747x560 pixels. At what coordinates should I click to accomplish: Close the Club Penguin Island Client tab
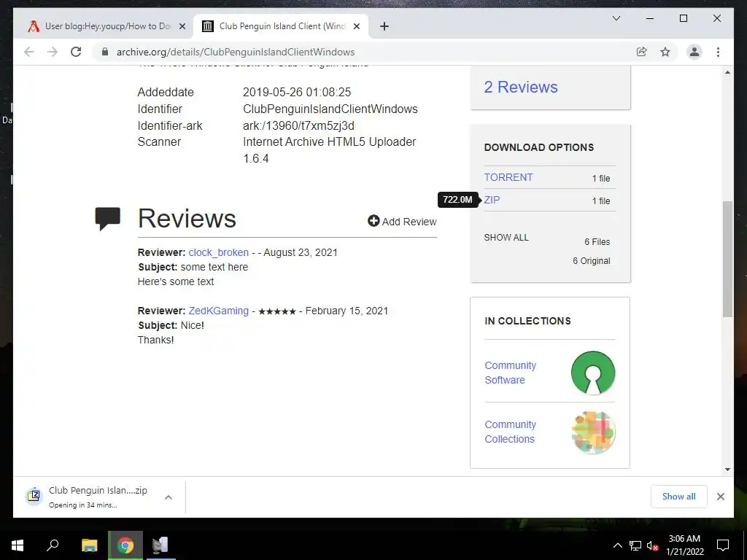click(356, 26)
